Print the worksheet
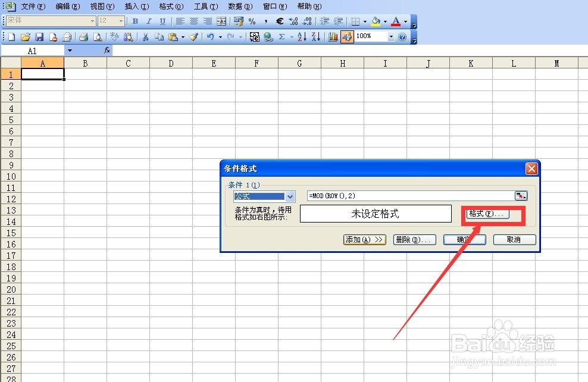This screenshot has height=382, width=588. (x=84, y=37)
